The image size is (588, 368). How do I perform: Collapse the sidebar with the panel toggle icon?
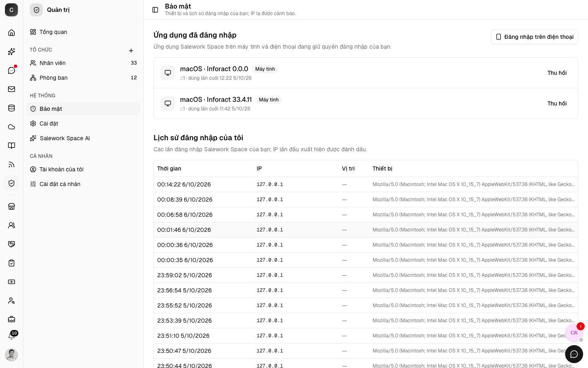[x=155, y=10]
